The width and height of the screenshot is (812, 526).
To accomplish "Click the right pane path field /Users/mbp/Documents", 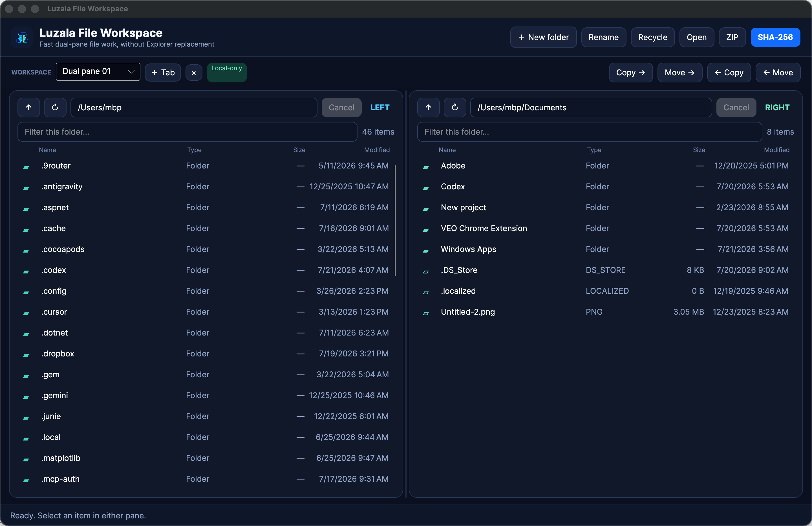I will [x=591, y=108].
